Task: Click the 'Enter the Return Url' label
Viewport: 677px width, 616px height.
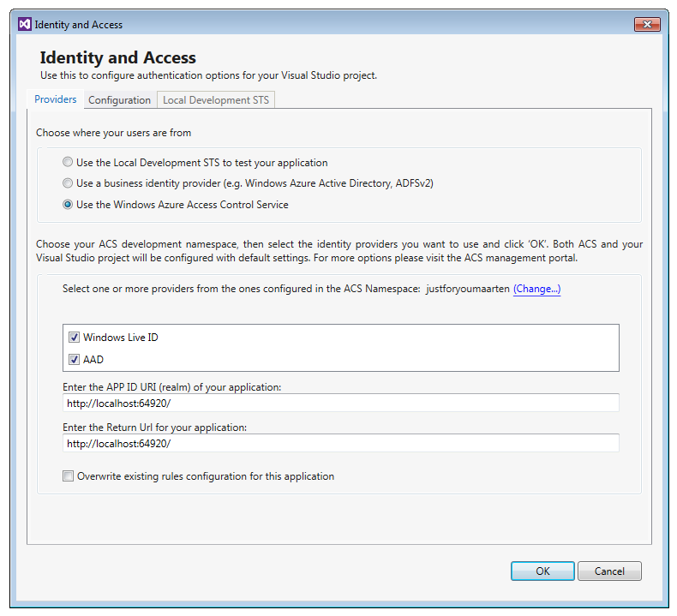Action: click(x=154, y=427)
